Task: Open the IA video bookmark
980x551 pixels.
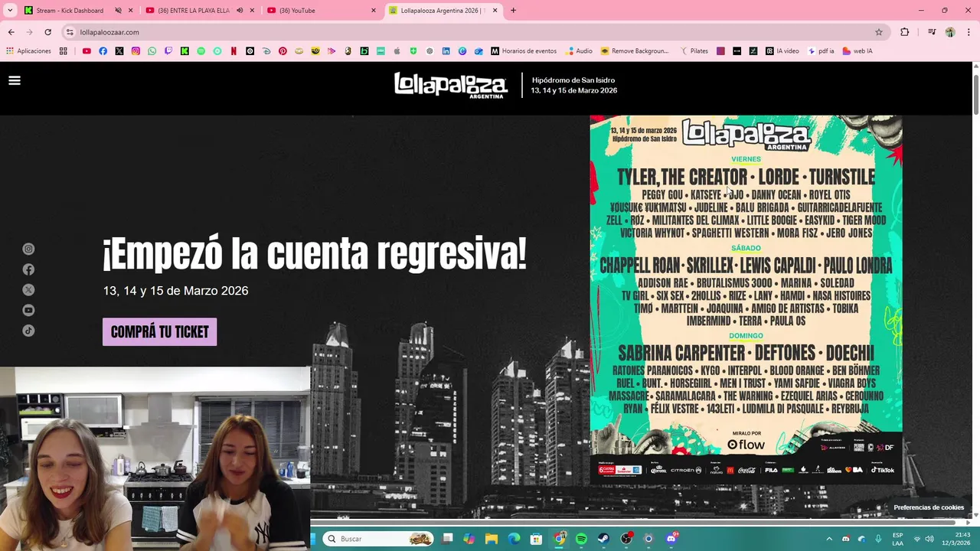Action: 782,51
